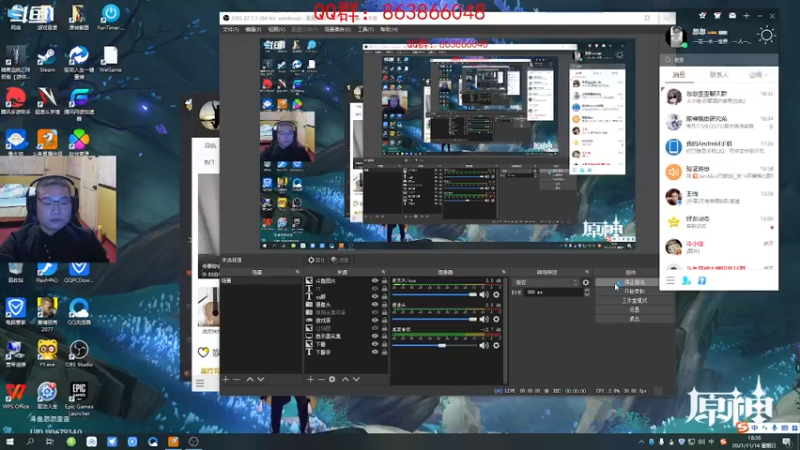Open Epic Games Launcher desktop shortcut

(79, 399)
